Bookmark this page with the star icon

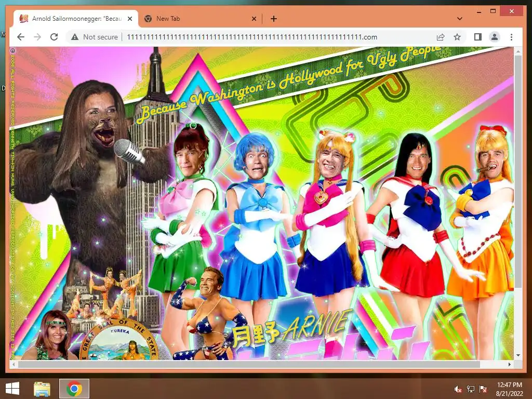coord(457,37)
